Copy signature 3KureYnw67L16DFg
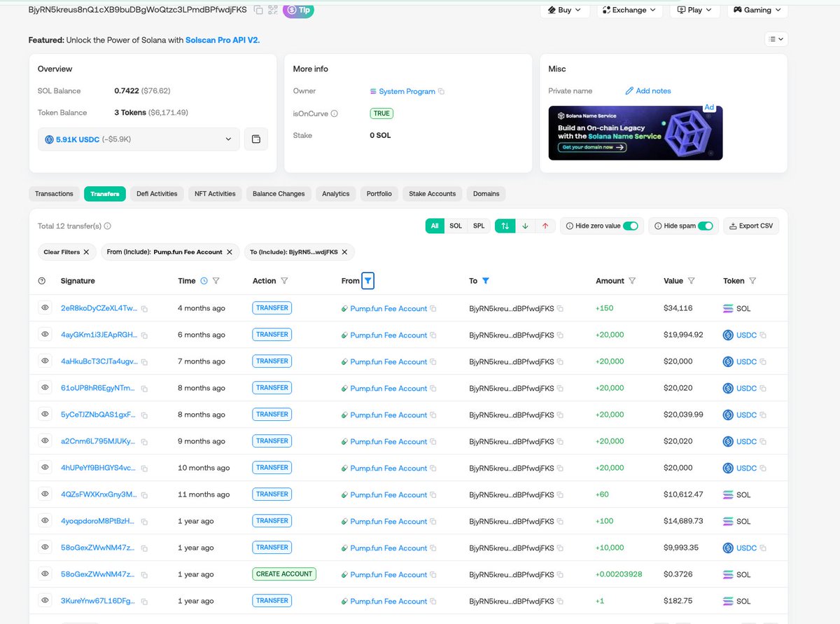 (144, 602)
